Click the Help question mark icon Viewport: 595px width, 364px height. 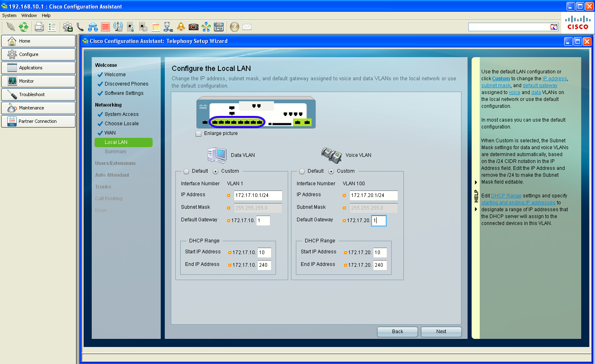pos(234,27)
